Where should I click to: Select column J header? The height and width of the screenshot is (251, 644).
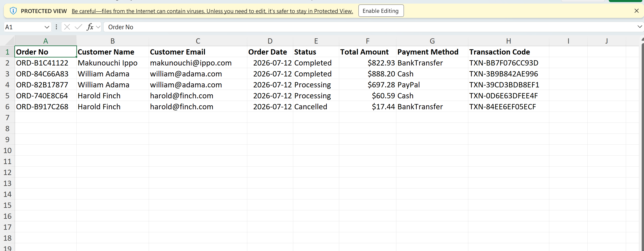[606, 41]
